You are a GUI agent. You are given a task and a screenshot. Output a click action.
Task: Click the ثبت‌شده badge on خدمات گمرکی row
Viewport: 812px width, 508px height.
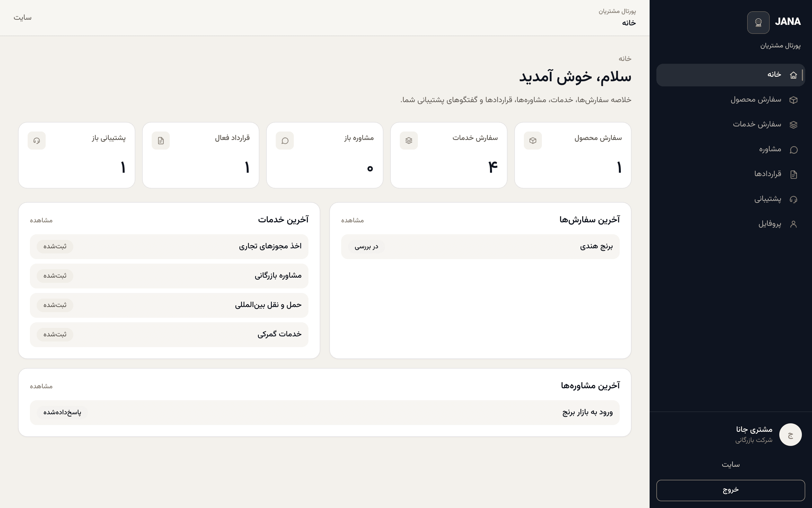[55, 335]
